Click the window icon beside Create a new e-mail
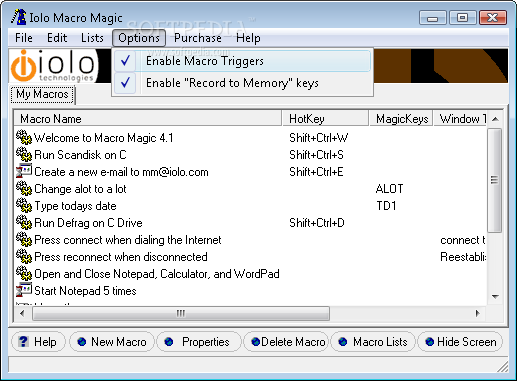Screen dimensions: 517x381 [x=24, y=171]
